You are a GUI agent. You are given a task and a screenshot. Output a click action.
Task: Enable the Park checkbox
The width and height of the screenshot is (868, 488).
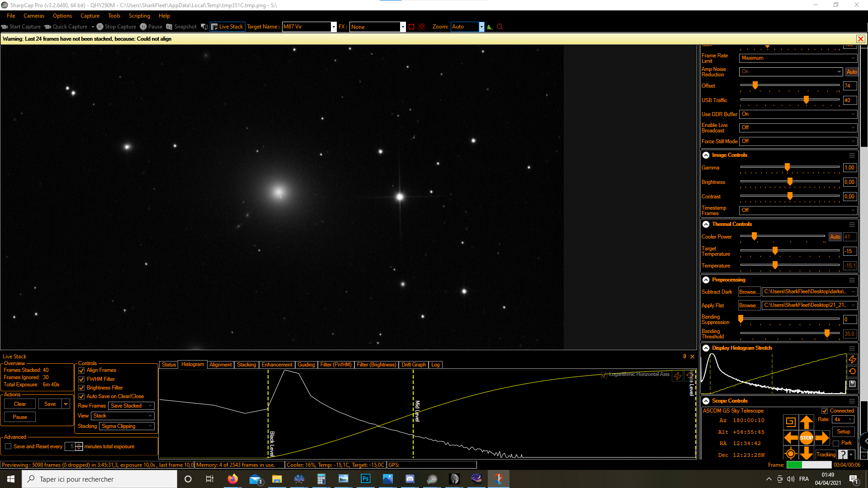836,443
